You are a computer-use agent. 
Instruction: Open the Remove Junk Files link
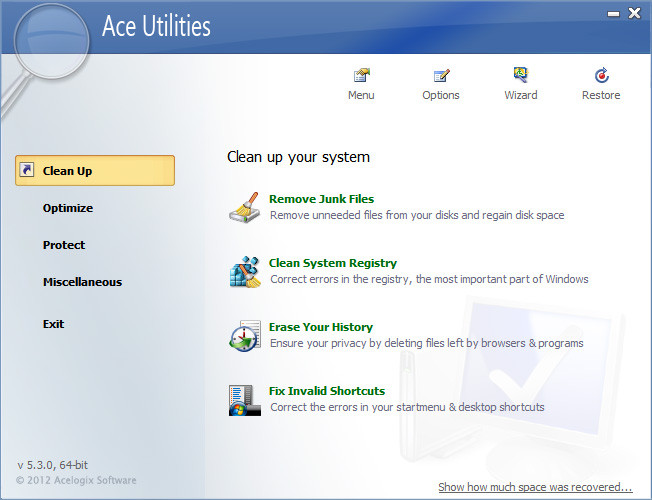pos(321,199)
